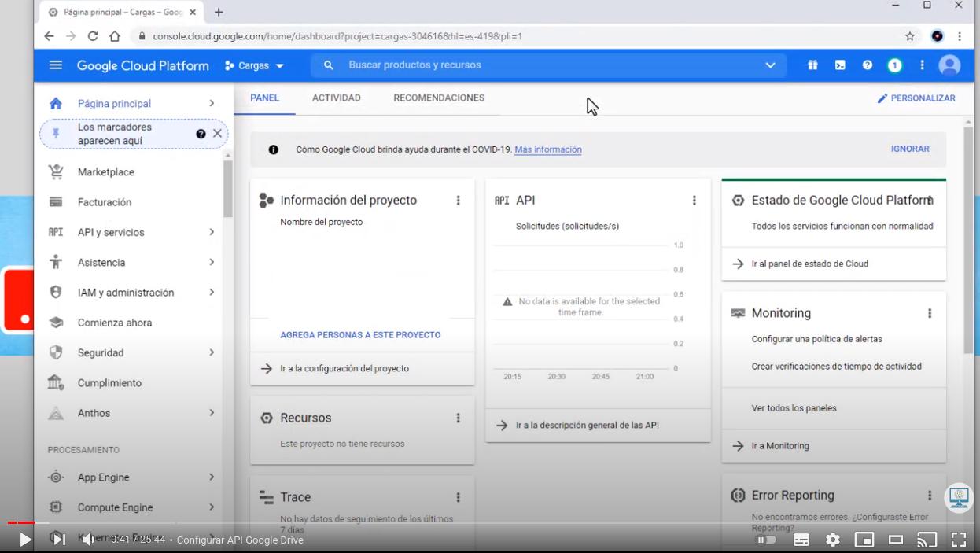Screen dimensions: 980x553
Task: Dismiss the Los marcadores aparecen aquí hint
Action: [x=218, y=134]
